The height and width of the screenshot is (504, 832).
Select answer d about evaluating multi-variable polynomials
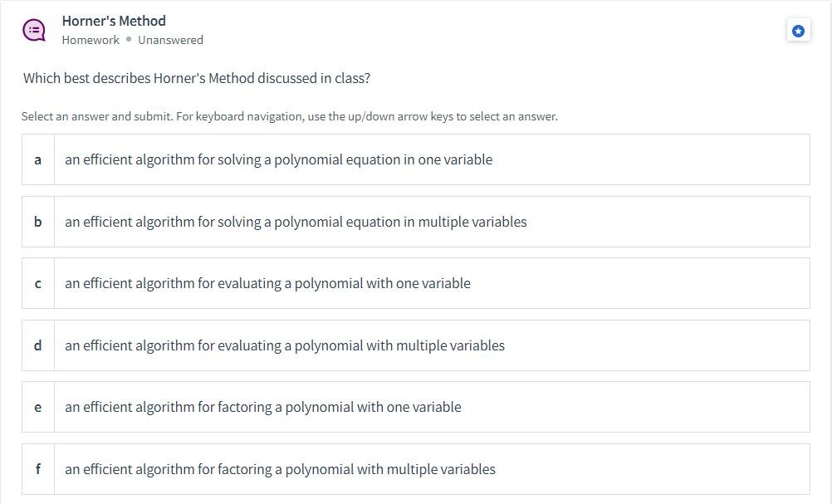pos(332,345)
